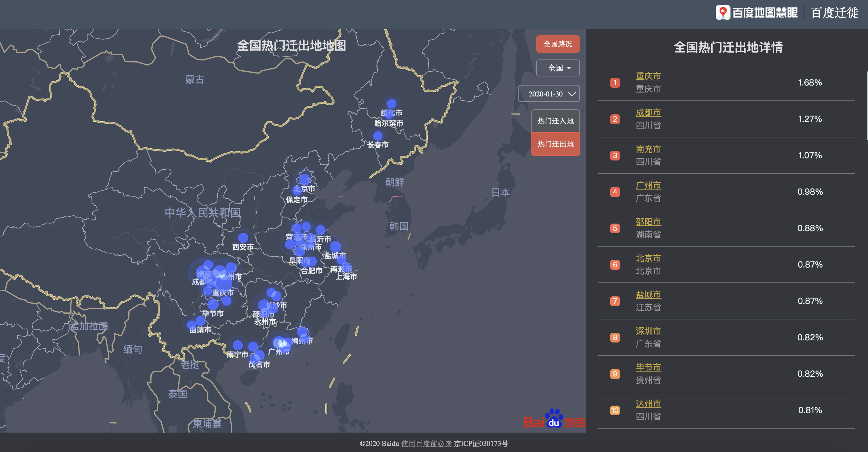Click the 全国路况 button

pyautogui.click(x=558, y=44)
